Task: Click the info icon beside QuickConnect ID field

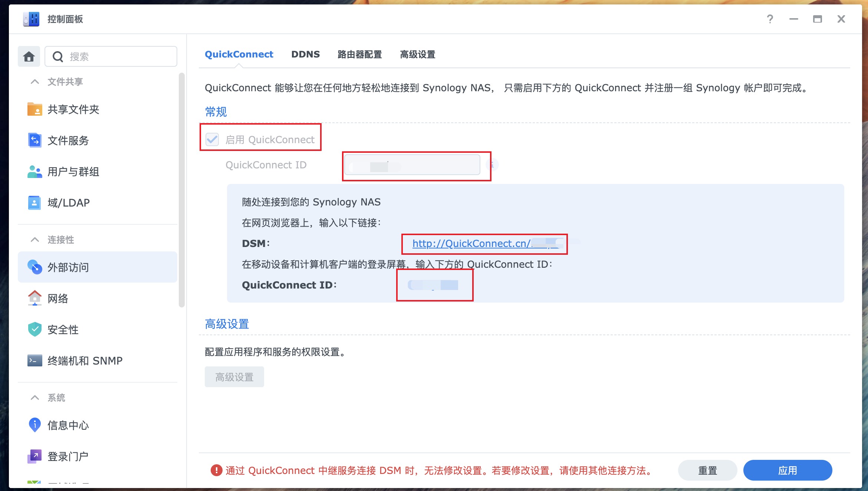Action: (493, 165)
